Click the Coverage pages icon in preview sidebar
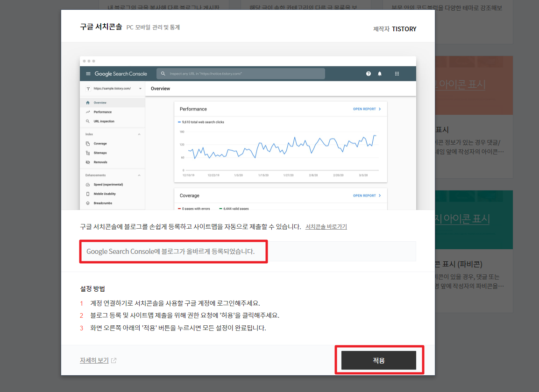The width and height of the screenshot is (539, 392). point(88,144)
